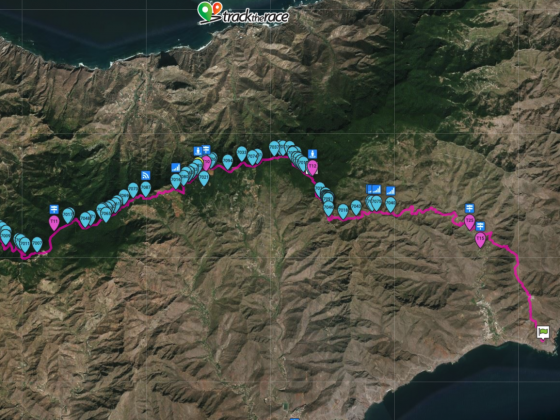Click the Track the Race logo

(243, 13)
